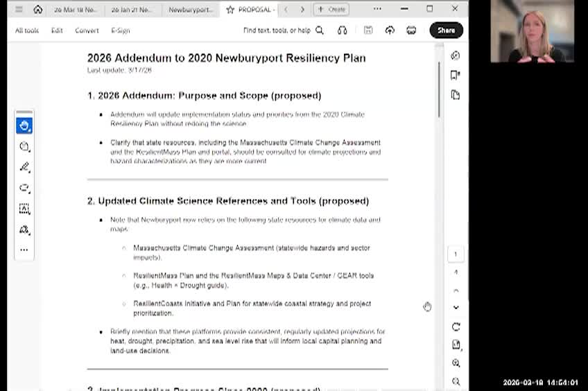Select the Add comment tool
588x391 pixels.
pos(24,146)
